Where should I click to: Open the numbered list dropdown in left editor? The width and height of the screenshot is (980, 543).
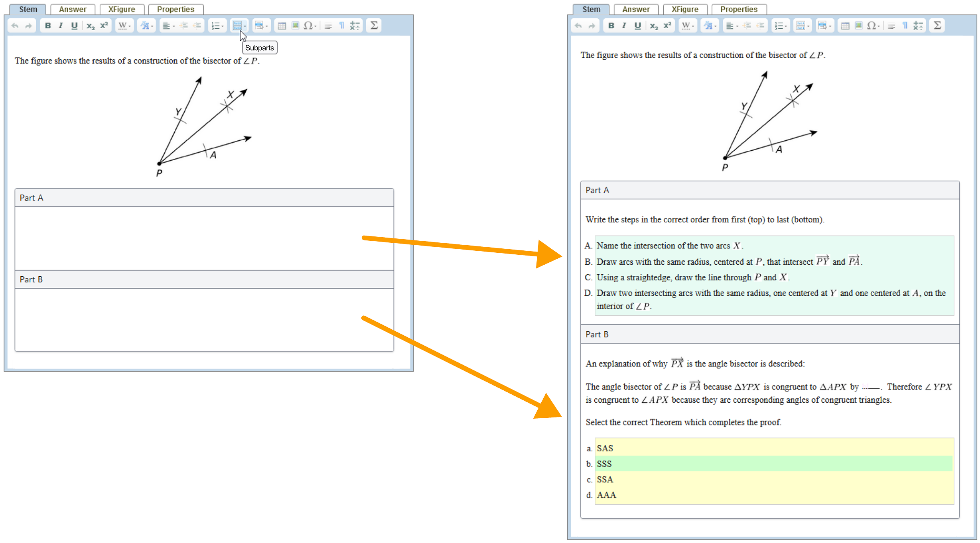click(x=217, y=26)
